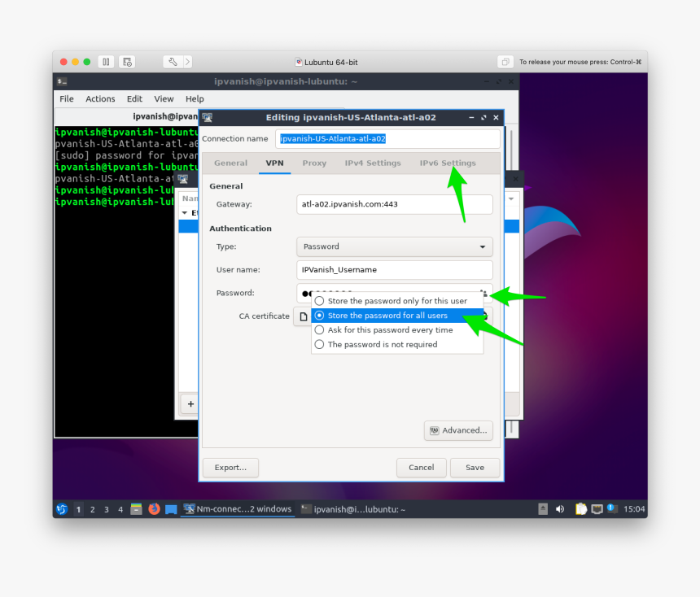Cancel editing the VPN connection
Viewport: 700px width, 597px height.
tap(422, 468)
